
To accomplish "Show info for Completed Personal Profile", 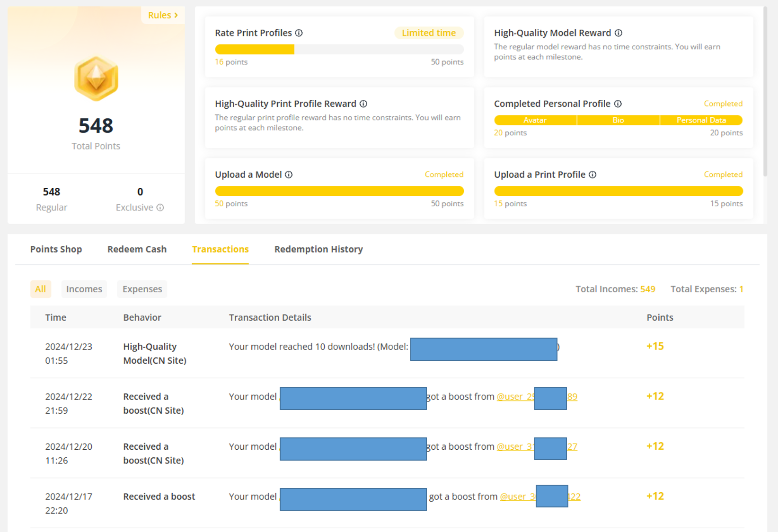I will (x=618, y=104).
